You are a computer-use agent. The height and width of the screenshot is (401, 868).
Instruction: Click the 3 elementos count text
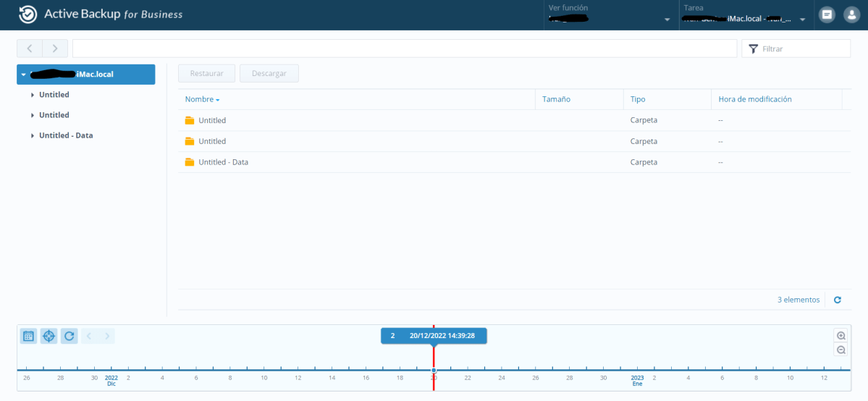pos(799,300)
